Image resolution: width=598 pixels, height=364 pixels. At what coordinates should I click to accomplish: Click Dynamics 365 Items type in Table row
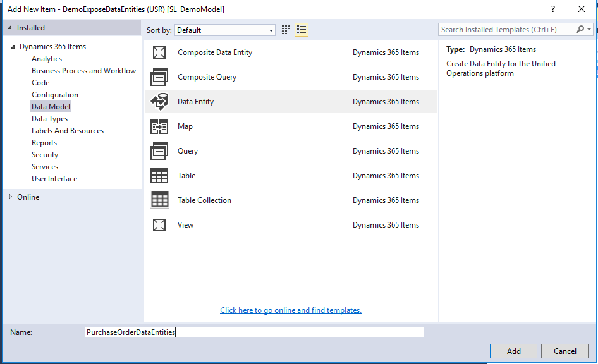pos(386,175)
